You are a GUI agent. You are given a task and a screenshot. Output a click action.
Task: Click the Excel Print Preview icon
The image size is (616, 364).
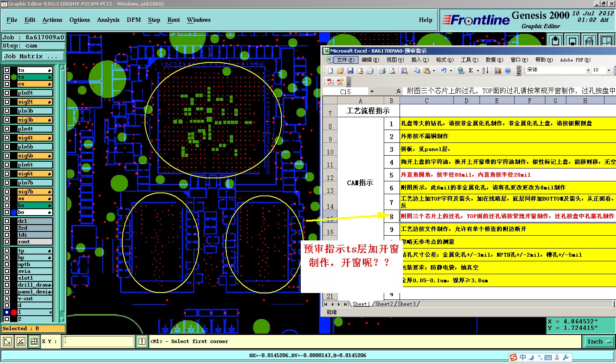pos(392,71)
